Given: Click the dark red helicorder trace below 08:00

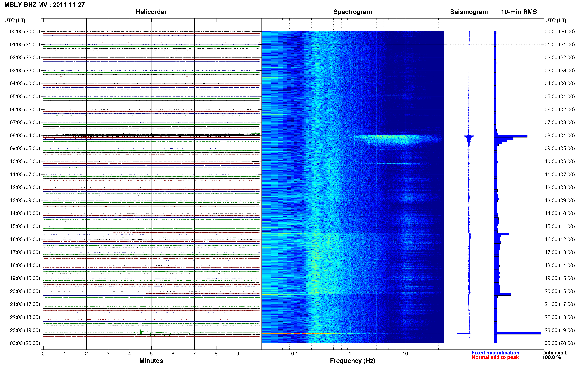Looking at the screenshot, I should (x=151, y=137).
